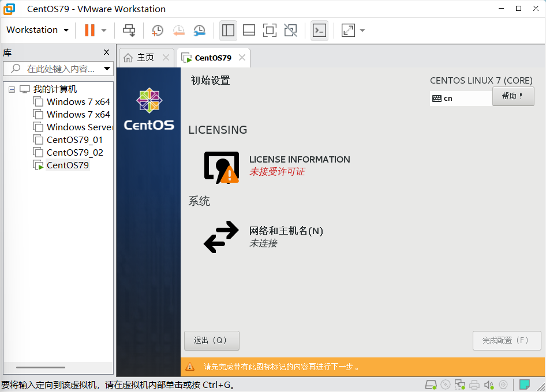
Task: Click the CD/DVD drive status icon
Action: tap(446, 385)
